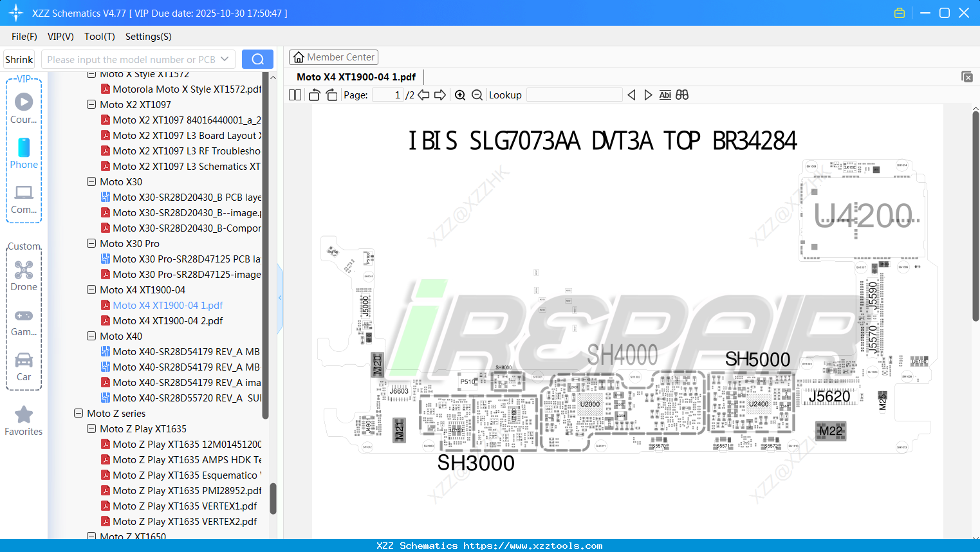Open Moto Z Play XT1635 VERTEX1.pdf
The width and height of the screenshot is (980, 552).
tap(179, 506)
